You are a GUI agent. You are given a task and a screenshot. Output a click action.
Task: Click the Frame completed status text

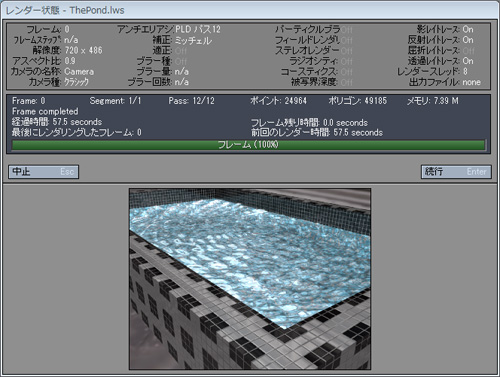[x=45, y=111]
